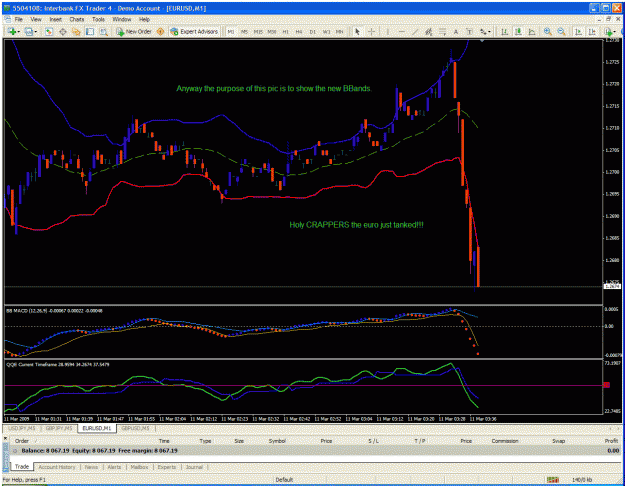Open the Indicators list dropdown
625x486 pixels.
(608, 31)
